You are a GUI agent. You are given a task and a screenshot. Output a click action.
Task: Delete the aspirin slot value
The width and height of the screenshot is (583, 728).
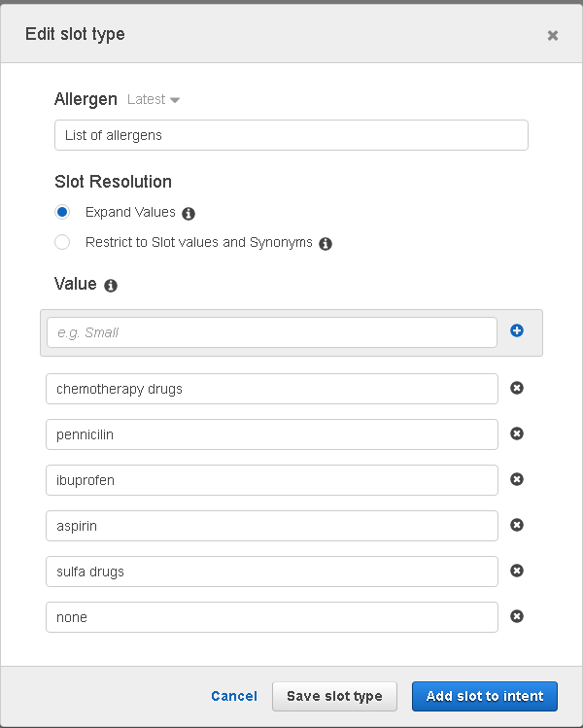(x=517, y=525)
